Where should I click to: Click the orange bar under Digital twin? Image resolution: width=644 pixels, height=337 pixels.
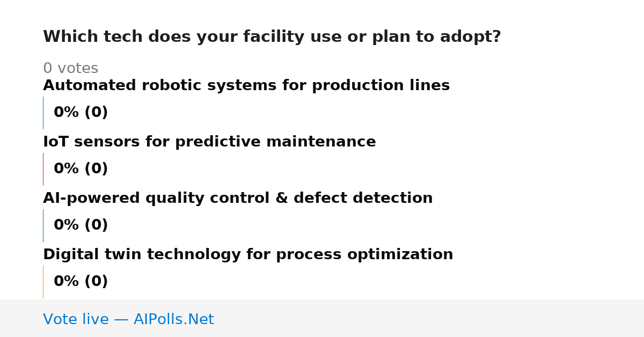pos(43,282)
